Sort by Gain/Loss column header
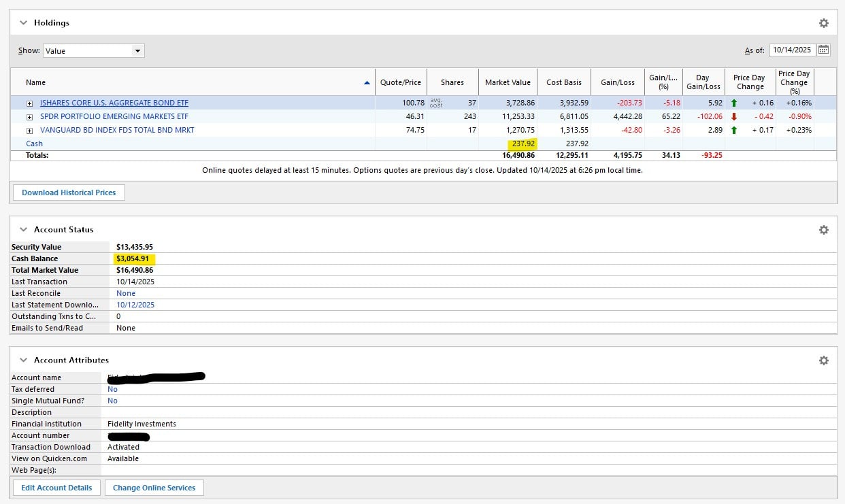 tap(618, 82)
